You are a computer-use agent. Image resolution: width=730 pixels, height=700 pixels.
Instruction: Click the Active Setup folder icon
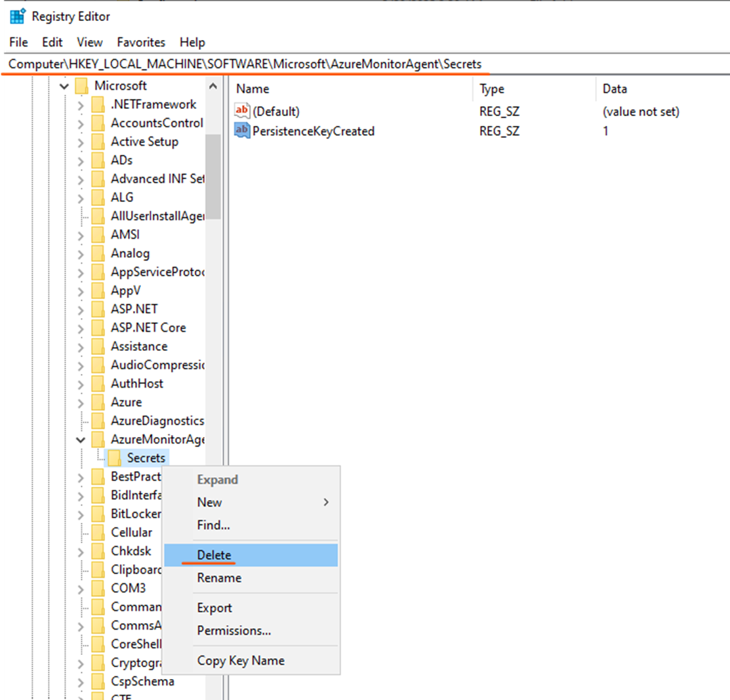pyautogui.click(x=98, y=142)
